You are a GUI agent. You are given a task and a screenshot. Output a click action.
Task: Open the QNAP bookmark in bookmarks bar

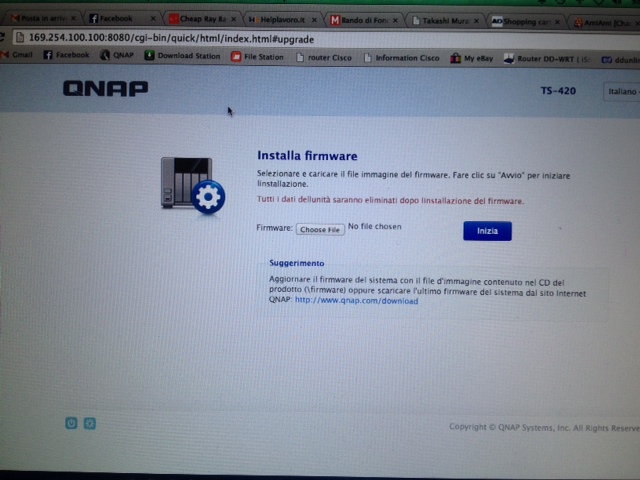click(x=117, y=57)
